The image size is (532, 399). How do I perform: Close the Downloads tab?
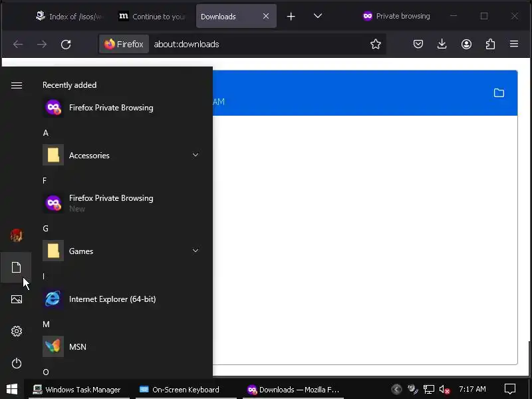266,16
